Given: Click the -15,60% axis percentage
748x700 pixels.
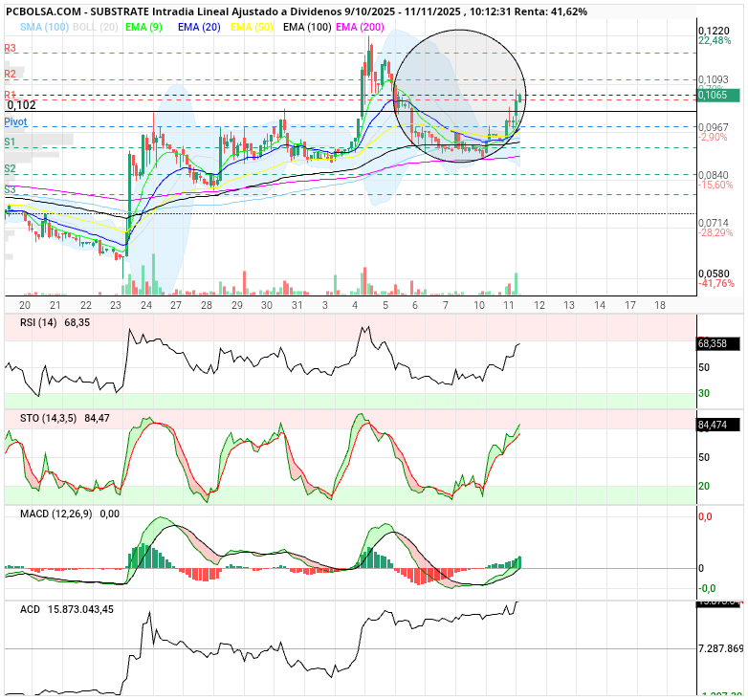Looking at the screenshot, I should 715,185.
